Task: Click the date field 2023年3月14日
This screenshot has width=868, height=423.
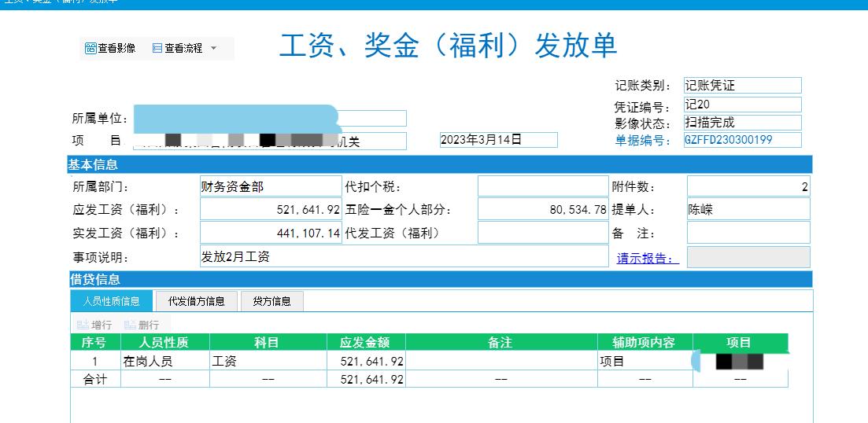Action: (497, 140)
